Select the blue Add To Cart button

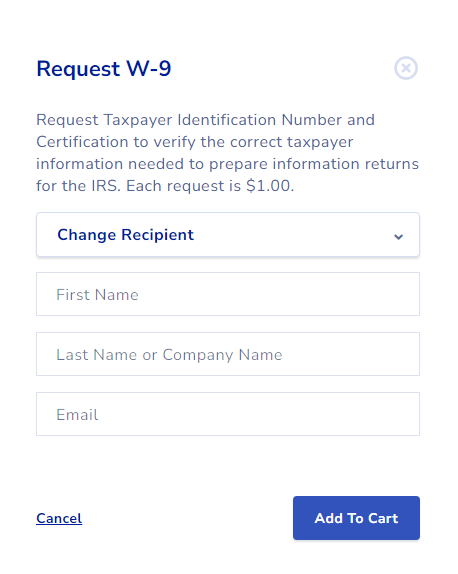coord(356,518)
